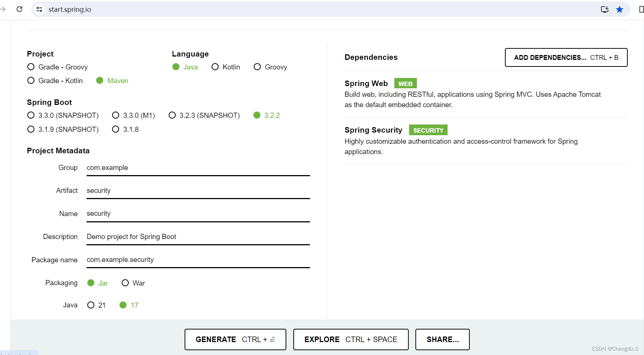Click the Spring Security description text

(x=461, y=147)
